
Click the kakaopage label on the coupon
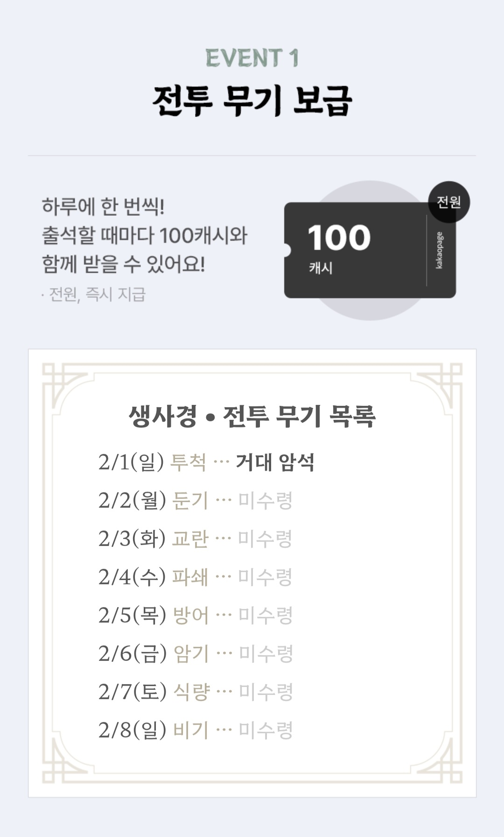click(x=440, y=250)
